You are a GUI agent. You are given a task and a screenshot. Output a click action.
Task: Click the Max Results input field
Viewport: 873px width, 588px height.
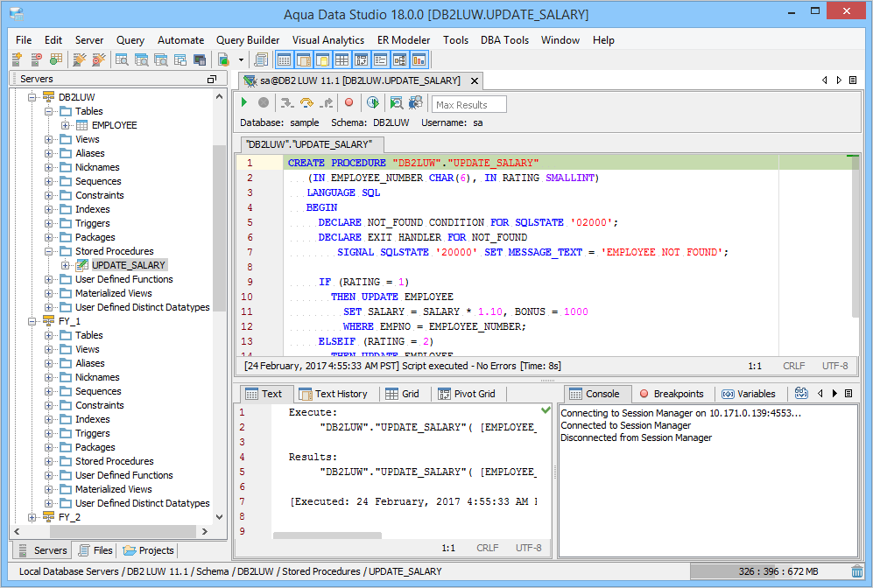pyautogui.click(x=469, y=105)
